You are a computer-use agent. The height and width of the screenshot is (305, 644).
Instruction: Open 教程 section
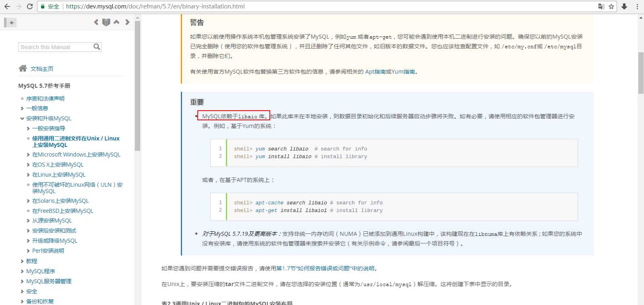click(31, 261)
